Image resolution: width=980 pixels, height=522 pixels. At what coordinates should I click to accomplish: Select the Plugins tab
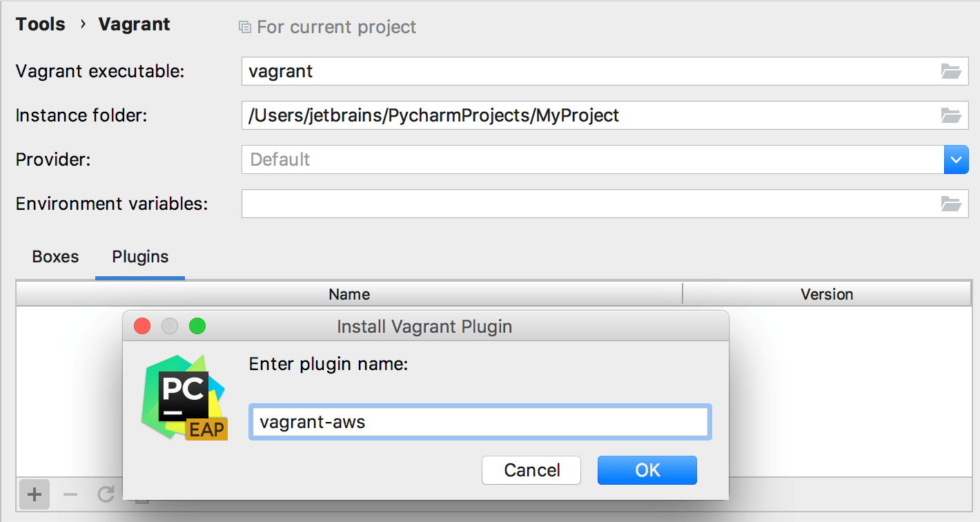[x=139, y=256]
